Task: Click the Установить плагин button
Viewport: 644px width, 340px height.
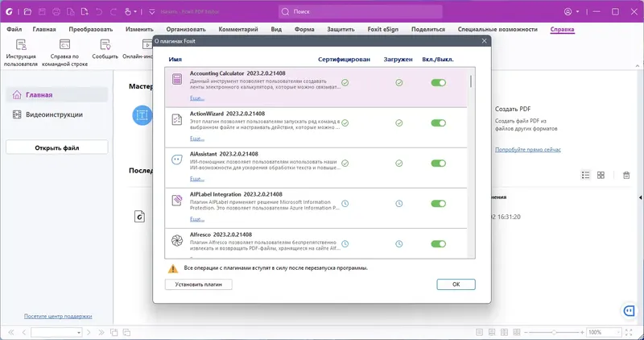Action: click(x=198, y=284)
